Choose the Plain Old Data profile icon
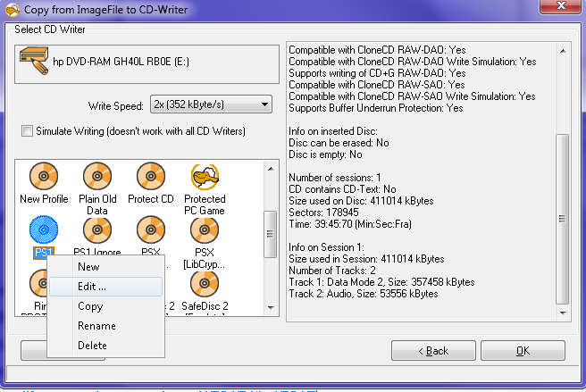Screen dimensions: 586x392 [97, 176]
